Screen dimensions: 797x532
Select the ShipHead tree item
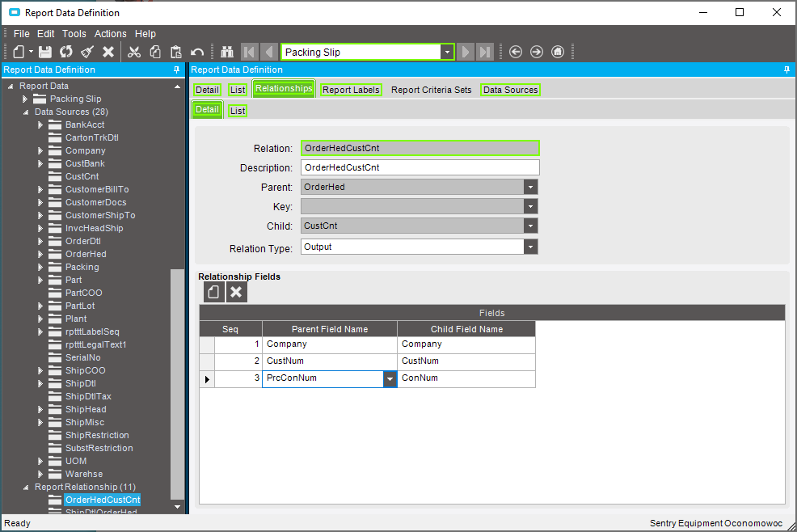pyautogui.click(x=86, y=409)
